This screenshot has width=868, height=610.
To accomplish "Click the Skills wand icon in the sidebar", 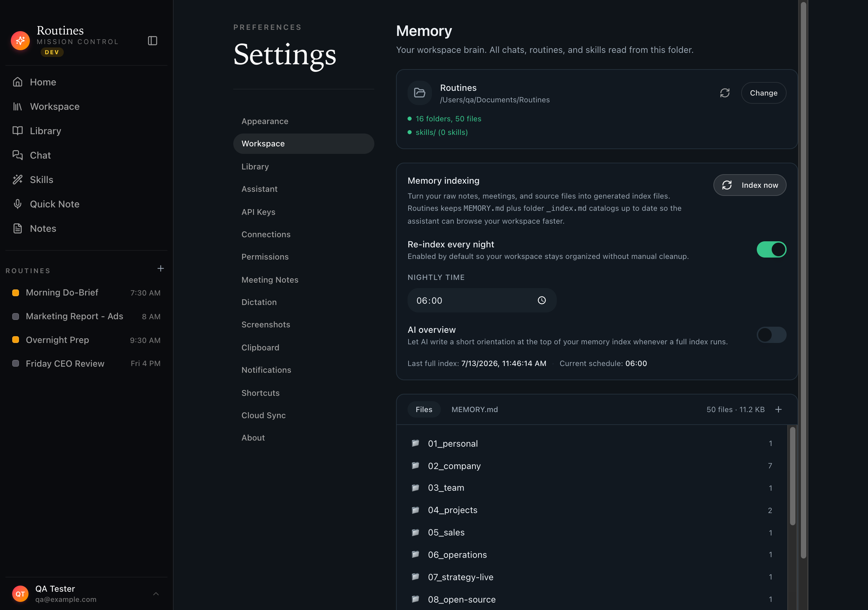I will point(17,180).
